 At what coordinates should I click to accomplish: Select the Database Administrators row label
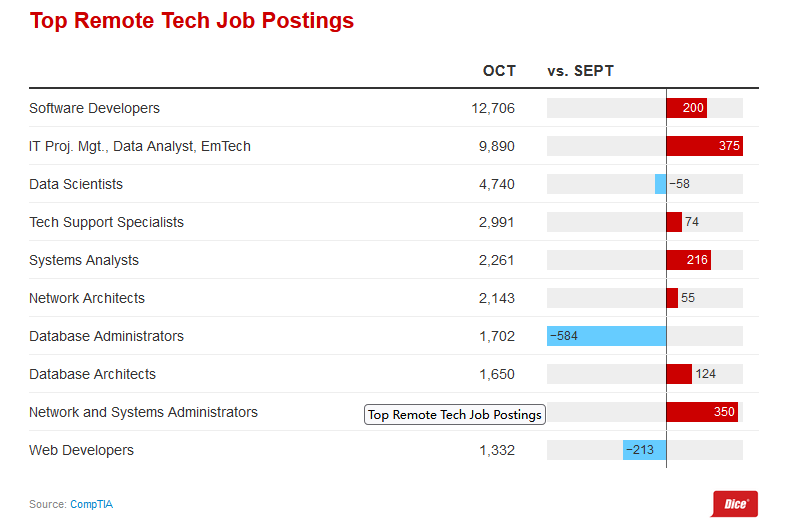[106, 336]
